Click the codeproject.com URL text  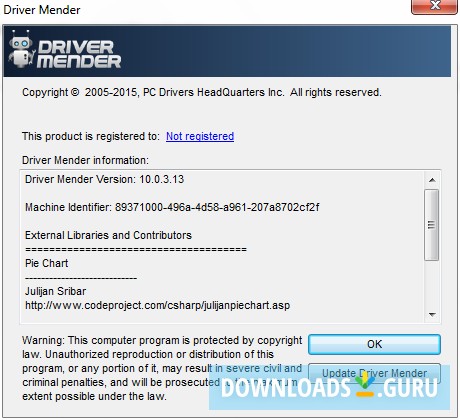click(157, 305)
